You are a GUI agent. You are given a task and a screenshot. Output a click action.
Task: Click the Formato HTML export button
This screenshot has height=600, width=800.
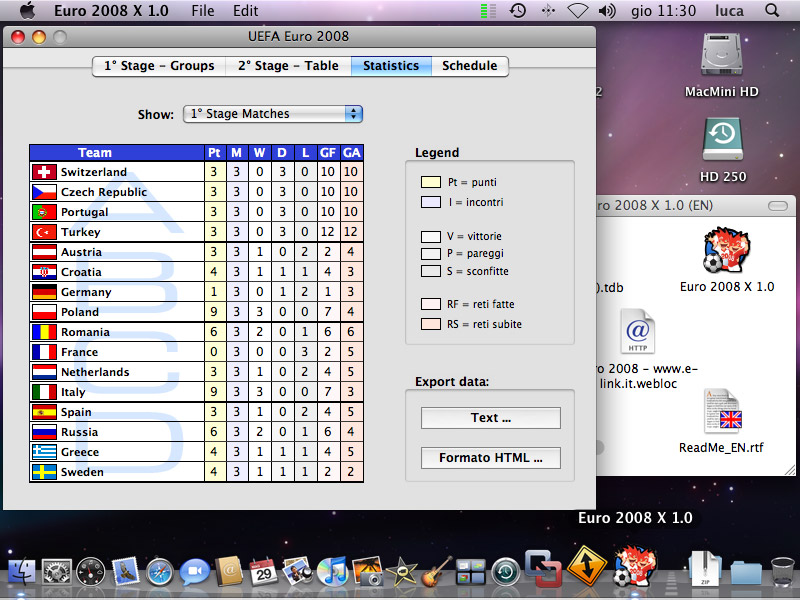490,458
